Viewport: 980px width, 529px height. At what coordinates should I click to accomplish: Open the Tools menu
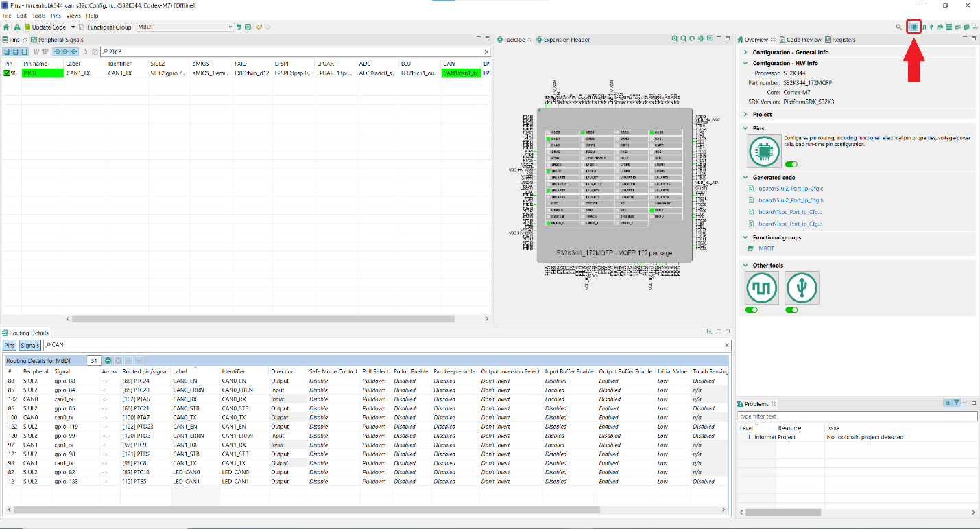coord(39,16)
